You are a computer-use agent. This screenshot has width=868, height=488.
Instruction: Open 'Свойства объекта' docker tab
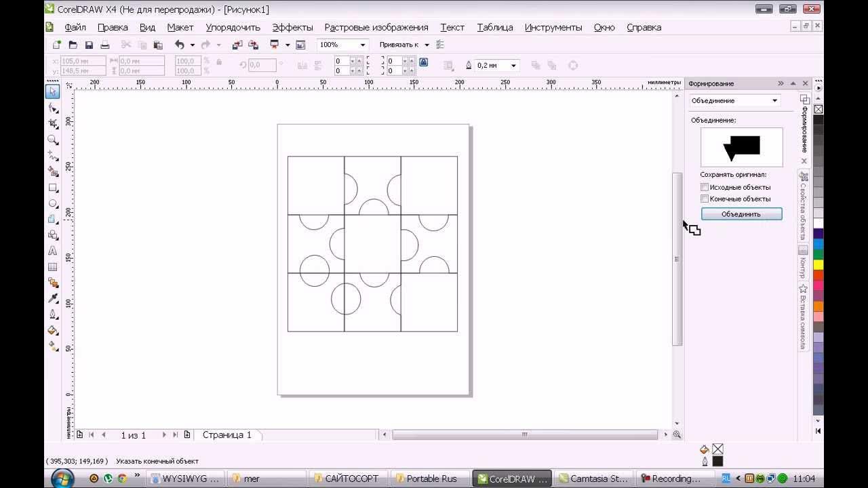[803, 207]
